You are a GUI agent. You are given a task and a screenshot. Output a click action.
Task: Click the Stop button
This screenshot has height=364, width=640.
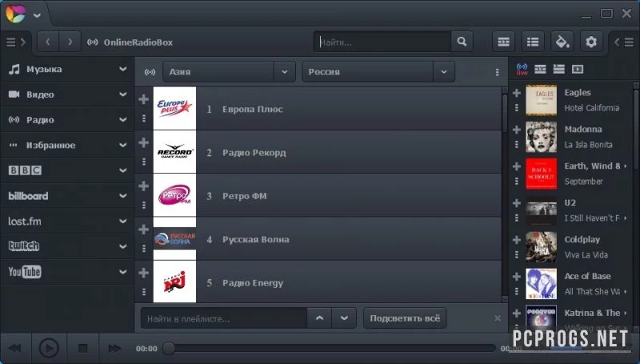point(83,348)
